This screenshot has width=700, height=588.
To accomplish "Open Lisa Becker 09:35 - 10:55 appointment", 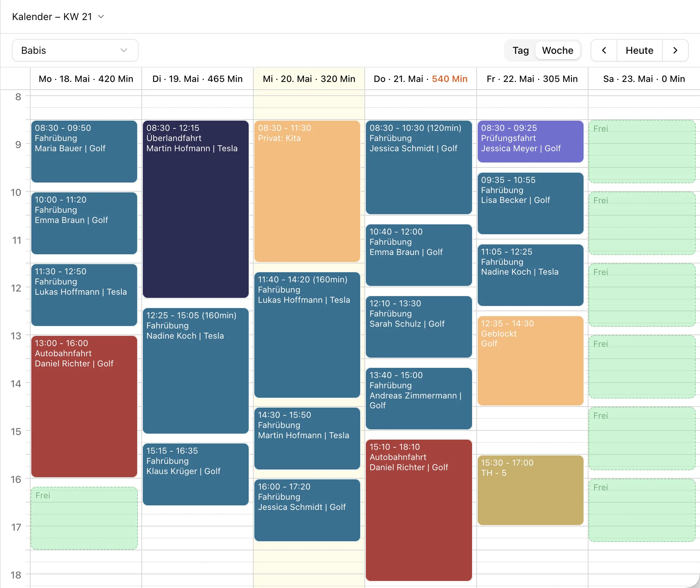I will tap(530, 203).
